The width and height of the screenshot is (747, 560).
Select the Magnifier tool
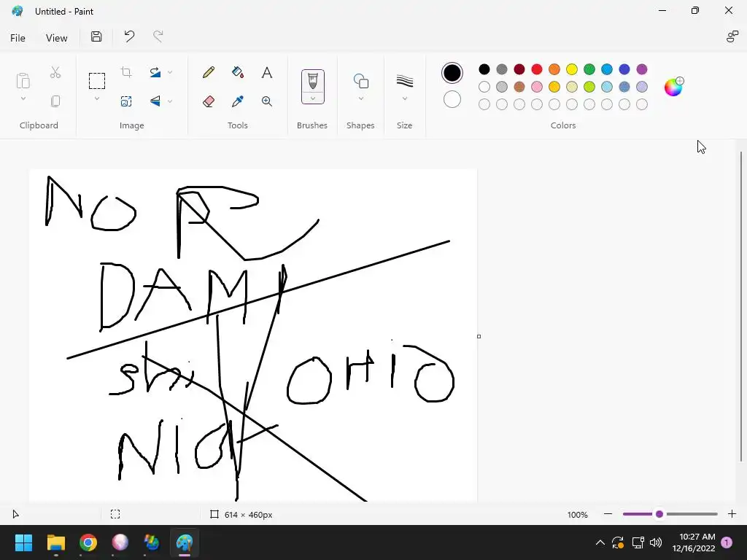pos(267,101)
